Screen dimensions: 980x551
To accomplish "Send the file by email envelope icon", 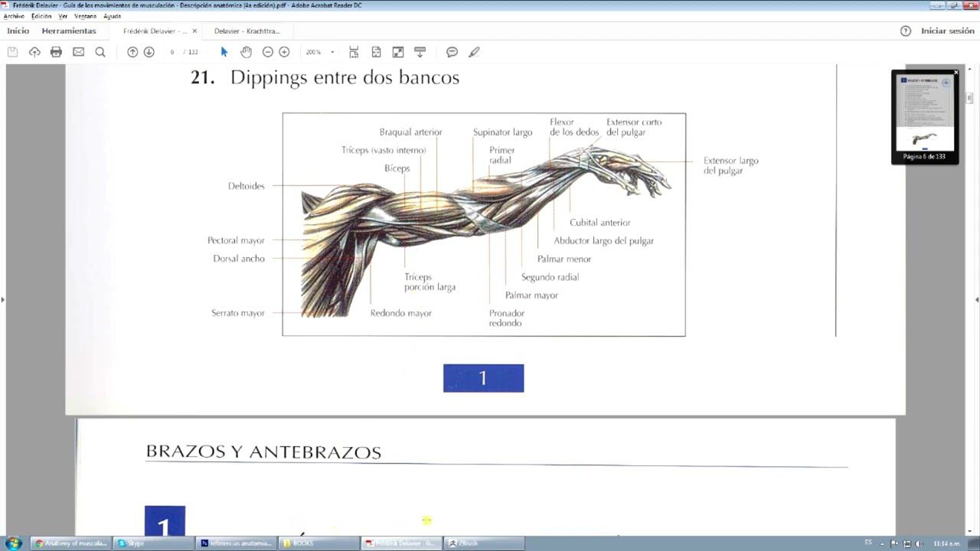I will (78, 52).
